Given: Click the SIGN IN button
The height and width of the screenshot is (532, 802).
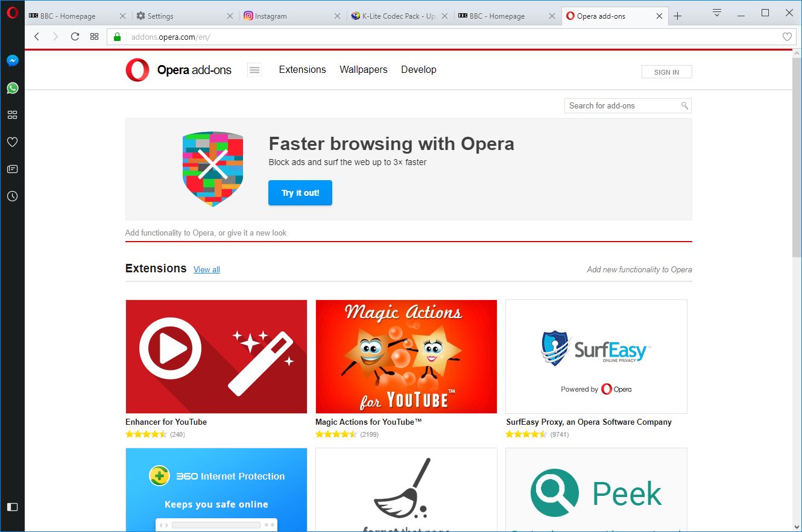Looking at the screenshot, I should [666, 72].
